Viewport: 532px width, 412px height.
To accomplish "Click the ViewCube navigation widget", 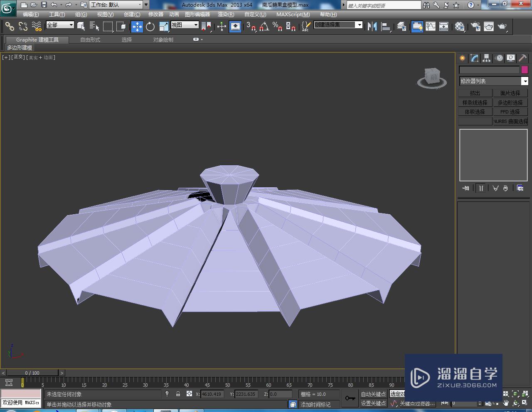I will (432, 78).
